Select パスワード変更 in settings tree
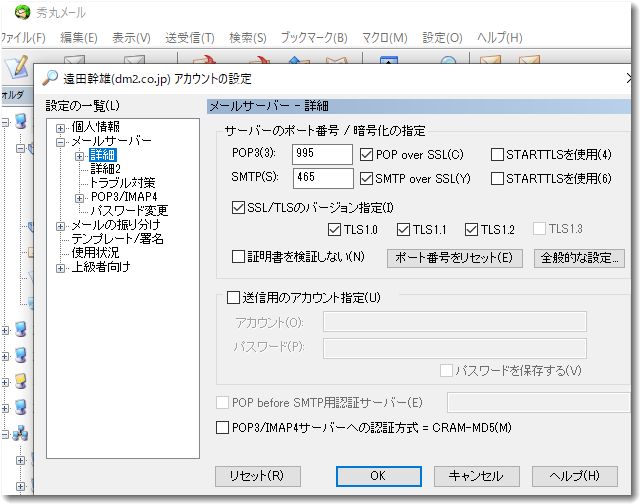The image size is (640, 504). pyautogui.click(x=129, y=211)
